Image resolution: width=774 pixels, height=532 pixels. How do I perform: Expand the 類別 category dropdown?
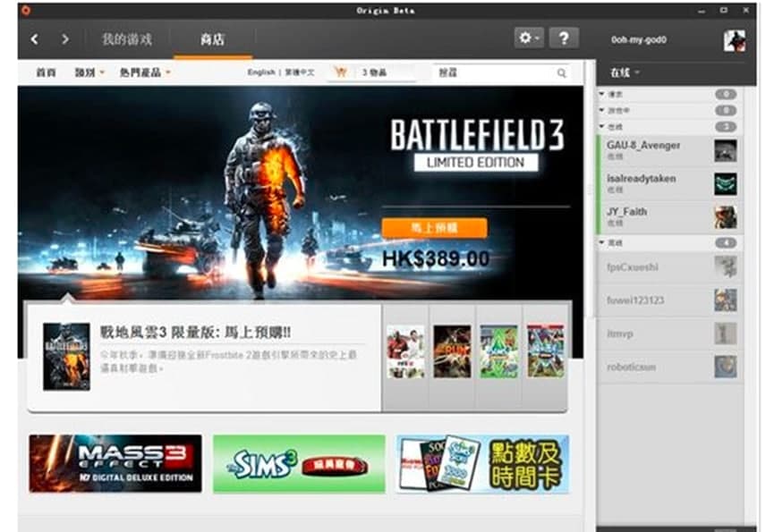89,72
